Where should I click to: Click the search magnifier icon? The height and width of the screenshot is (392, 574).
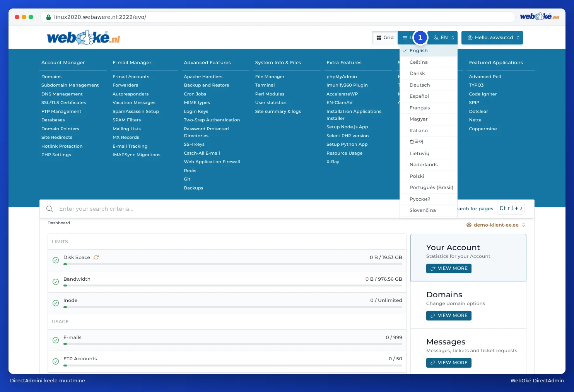(50, 209)
